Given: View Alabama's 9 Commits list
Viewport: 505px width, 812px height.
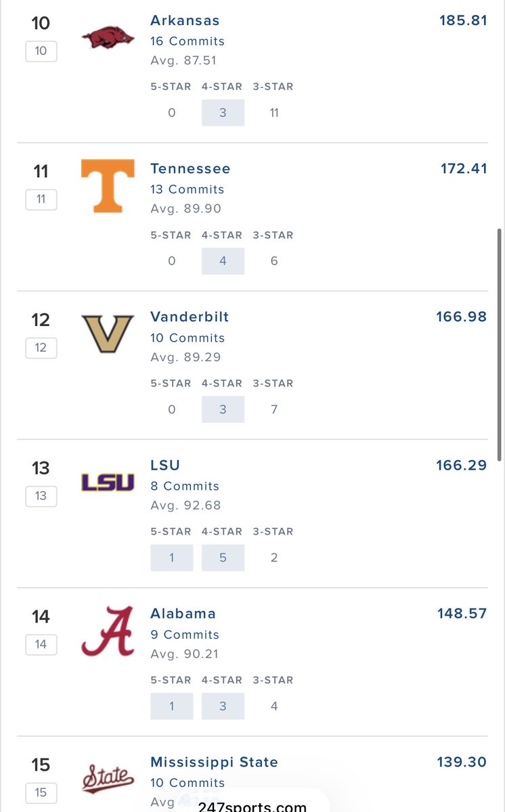Looking at the screenshot, I should pos(185,635).
